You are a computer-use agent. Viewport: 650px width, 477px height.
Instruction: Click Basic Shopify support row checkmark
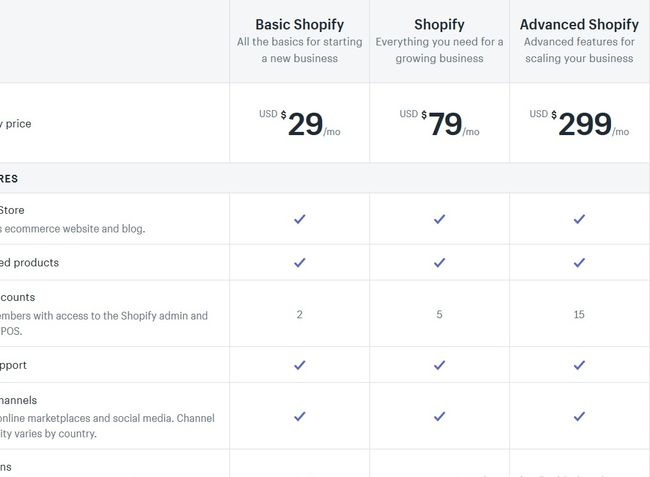point(299,365)
